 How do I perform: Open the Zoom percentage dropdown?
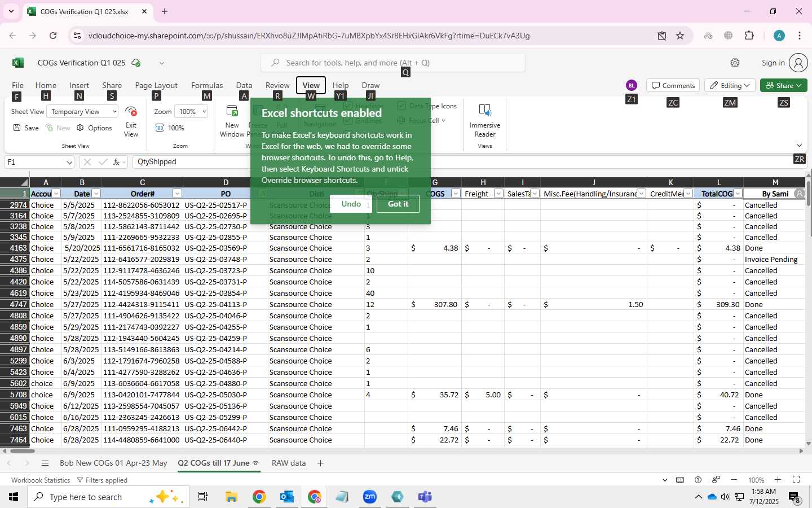click(191, 112)
